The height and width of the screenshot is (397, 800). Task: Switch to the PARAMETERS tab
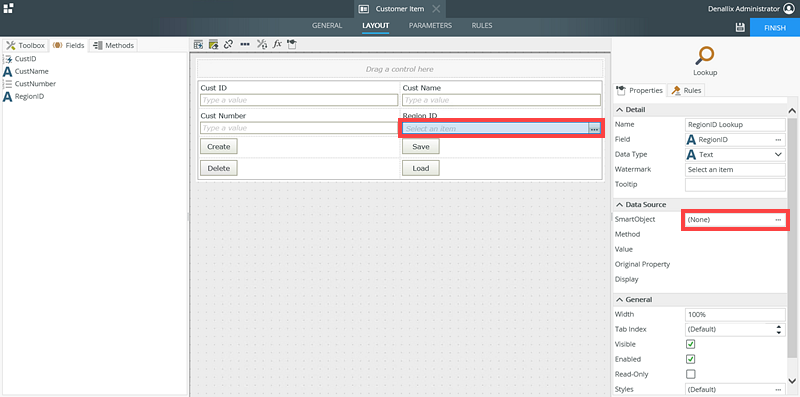click(430, 26)
